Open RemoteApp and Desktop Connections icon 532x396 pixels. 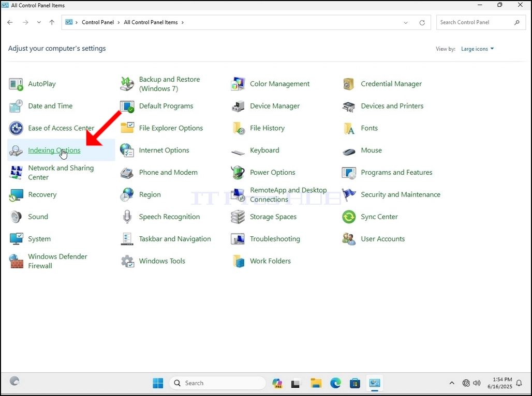pyautogui.click(x=238, y=194)
